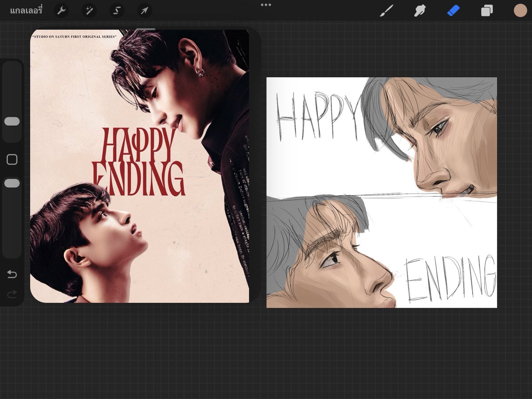The height and width of the screenshot is (399, 532).
Task: Tap the three-dot multitasking indicator
Action: point(266,5)
